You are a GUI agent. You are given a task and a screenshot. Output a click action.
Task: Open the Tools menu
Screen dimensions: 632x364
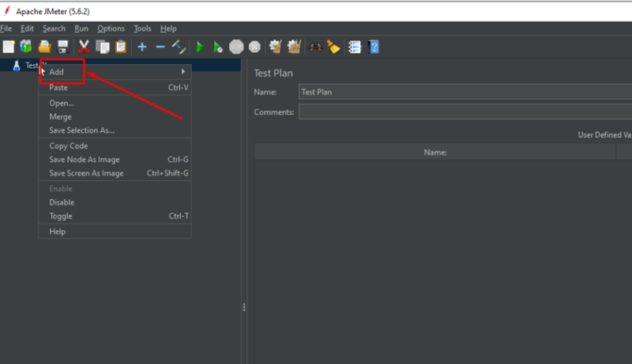coord(142,28)
